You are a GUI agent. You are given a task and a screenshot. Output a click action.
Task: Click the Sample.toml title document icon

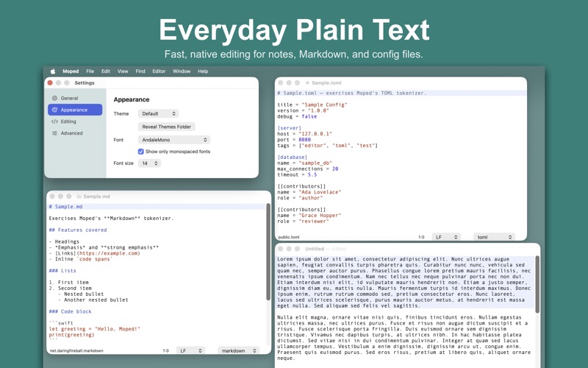307,82
